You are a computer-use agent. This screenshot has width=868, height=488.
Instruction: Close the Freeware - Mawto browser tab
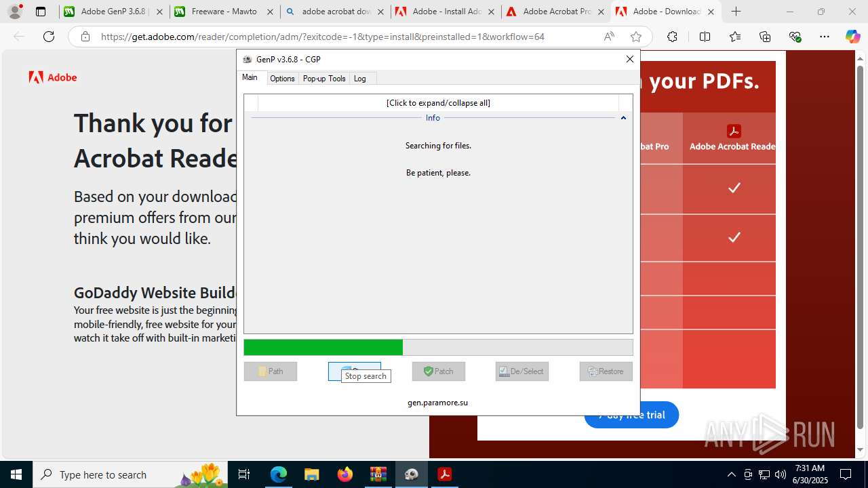[x=270, y=12]
